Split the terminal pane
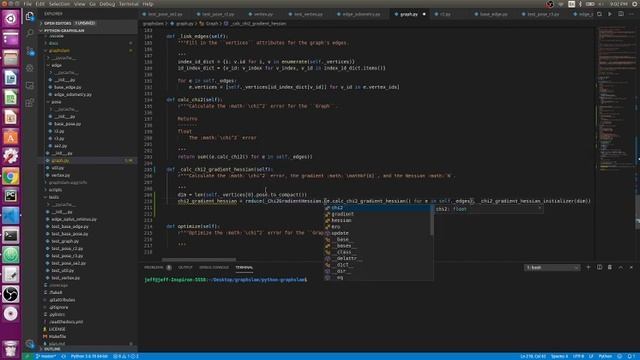 pos(599,267)
